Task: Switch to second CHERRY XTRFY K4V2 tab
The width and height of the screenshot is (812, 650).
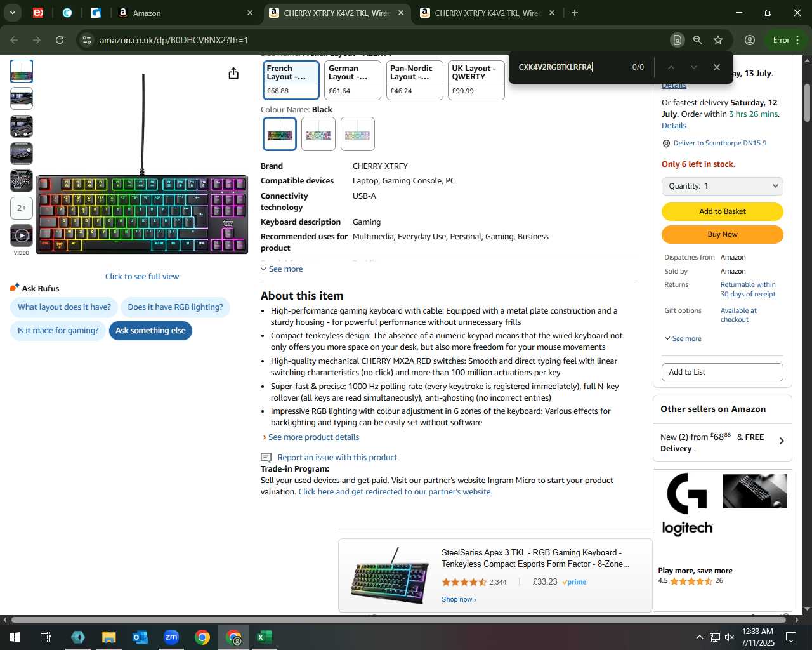Action: (488, 13)
